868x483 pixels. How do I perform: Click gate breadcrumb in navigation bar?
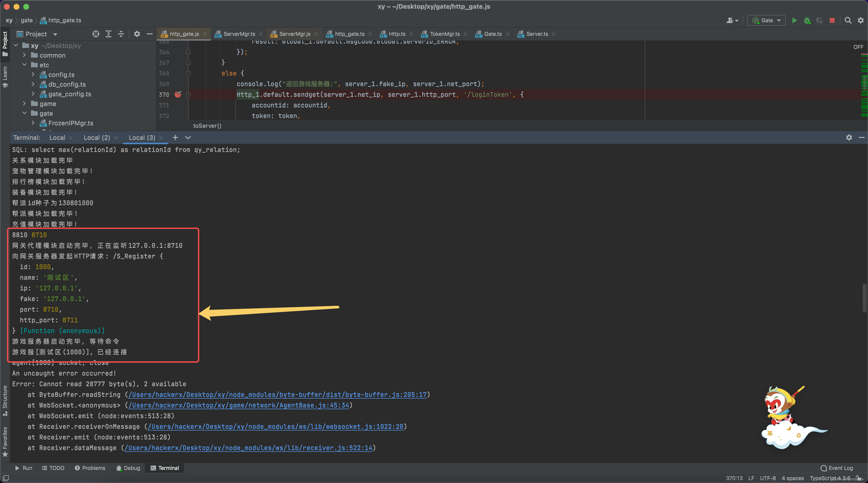[x=27, y=20]
